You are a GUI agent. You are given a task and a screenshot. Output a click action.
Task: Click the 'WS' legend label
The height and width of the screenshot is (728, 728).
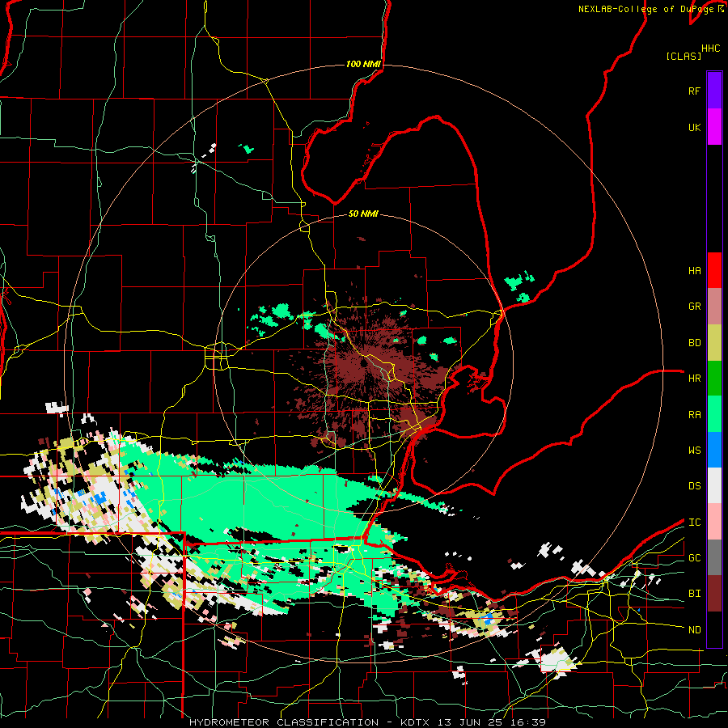694,451
